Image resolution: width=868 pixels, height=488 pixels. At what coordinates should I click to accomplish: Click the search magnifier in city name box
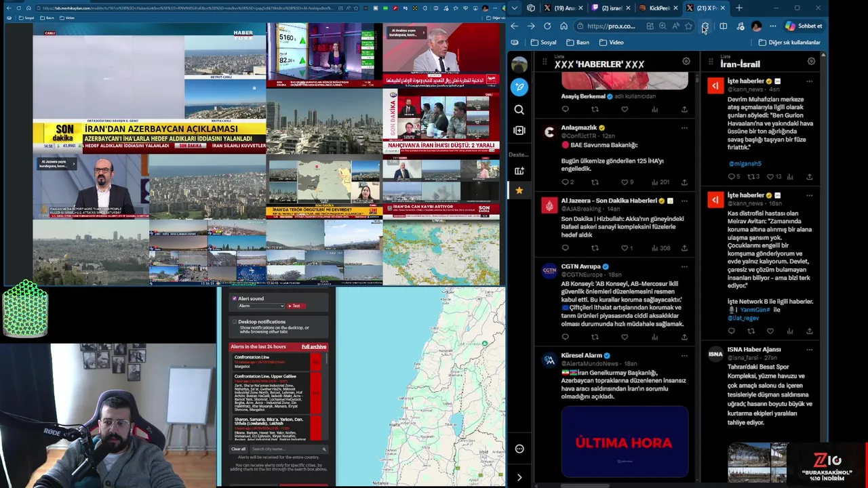[x=324, y=449]
